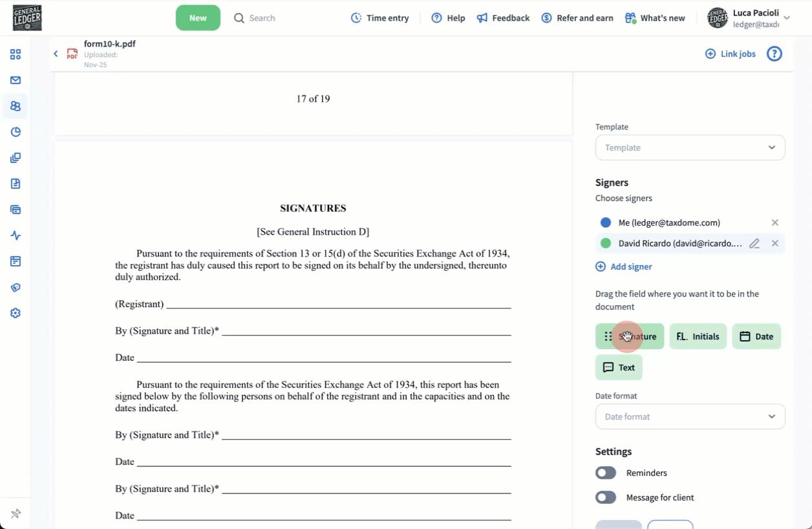The height and width of the screenshot is (529, 812).
Task: Open What's new in top bar
Action: (655, 18)
